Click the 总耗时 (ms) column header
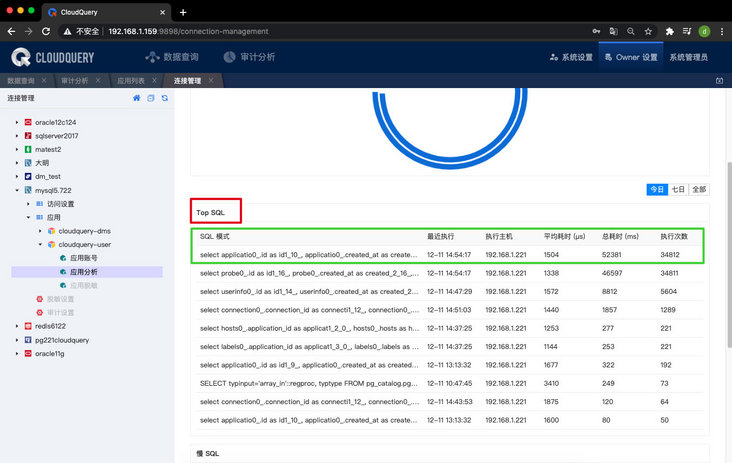732x463 pixels. [x=620, y=236]
